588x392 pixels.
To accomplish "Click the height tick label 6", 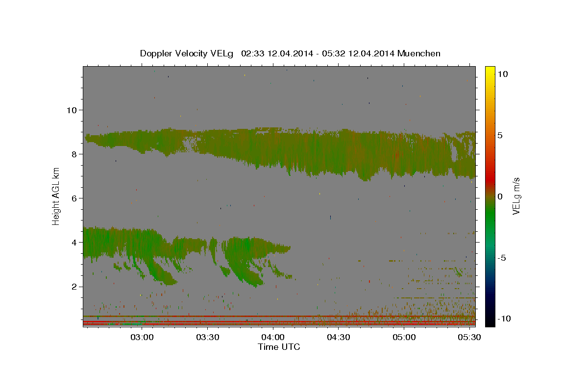I will pyautogui.click(x=73, y=198).
